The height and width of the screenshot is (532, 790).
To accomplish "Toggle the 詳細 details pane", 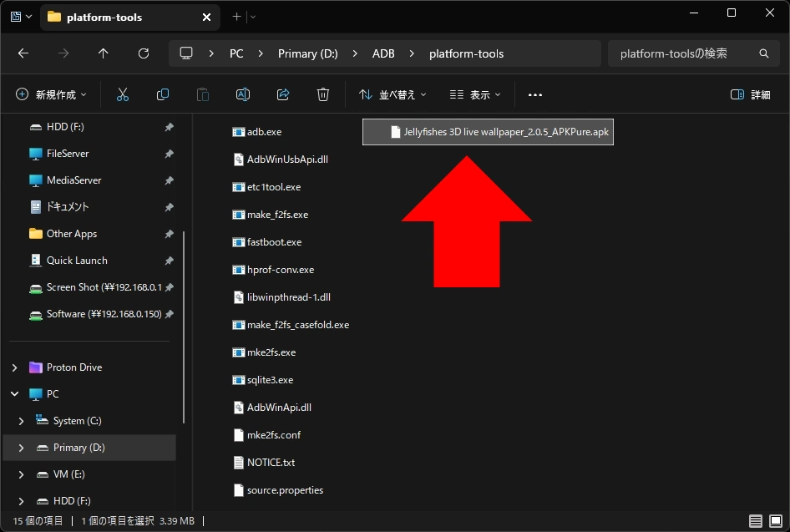I will coord(750,94).
